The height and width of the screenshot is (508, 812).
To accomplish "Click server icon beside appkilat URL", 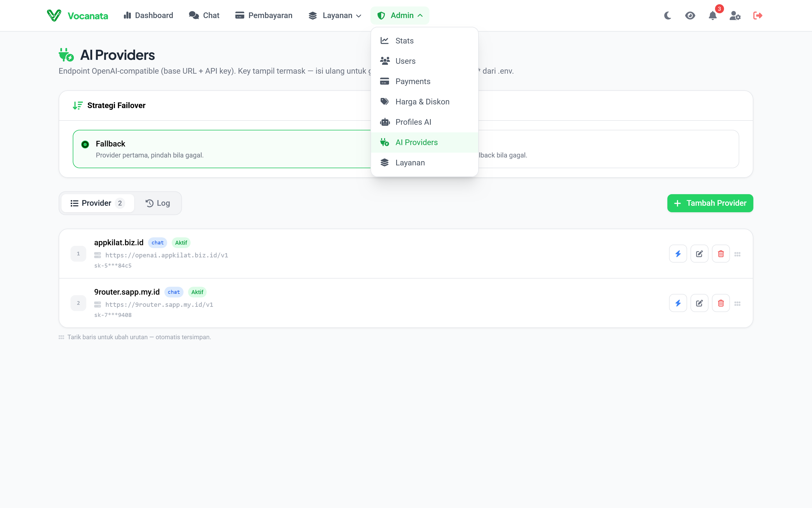I will 98,255.
